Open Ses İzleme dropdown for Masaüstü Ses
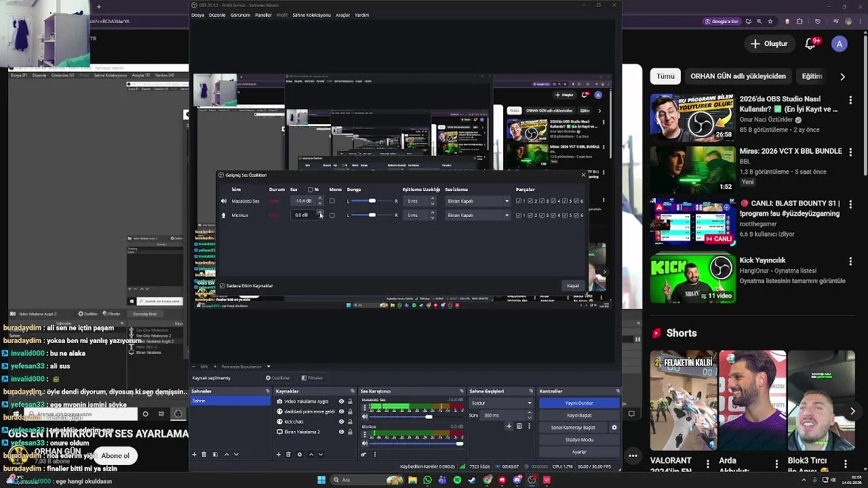868x488 pixels. pyautogui.click(x=477, y=201)
